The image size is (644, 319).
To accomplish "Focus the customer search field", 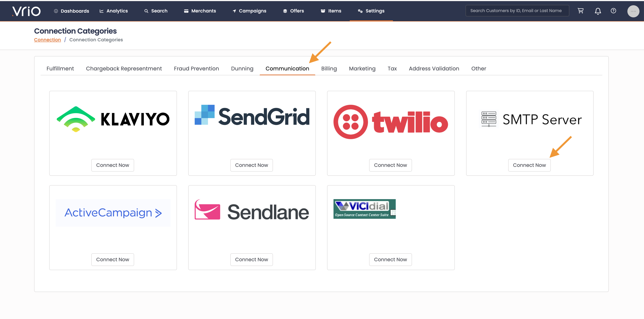I will pyautogui.click(x=517, y=11).
